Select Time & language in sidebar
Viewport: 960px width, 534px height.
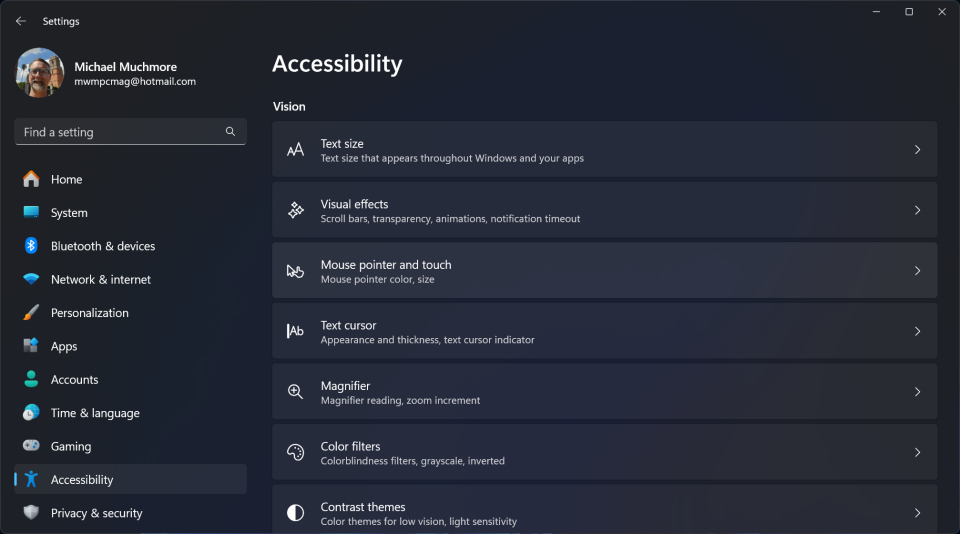(95, 413)
